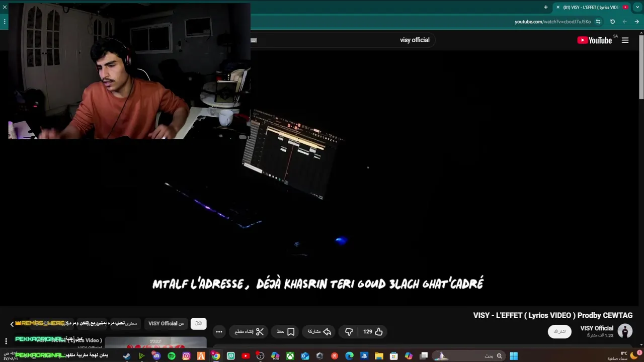Open Microsoft Store from the taskbar
The height and width of the screenshot is (362, 644).
click(393, 356)
